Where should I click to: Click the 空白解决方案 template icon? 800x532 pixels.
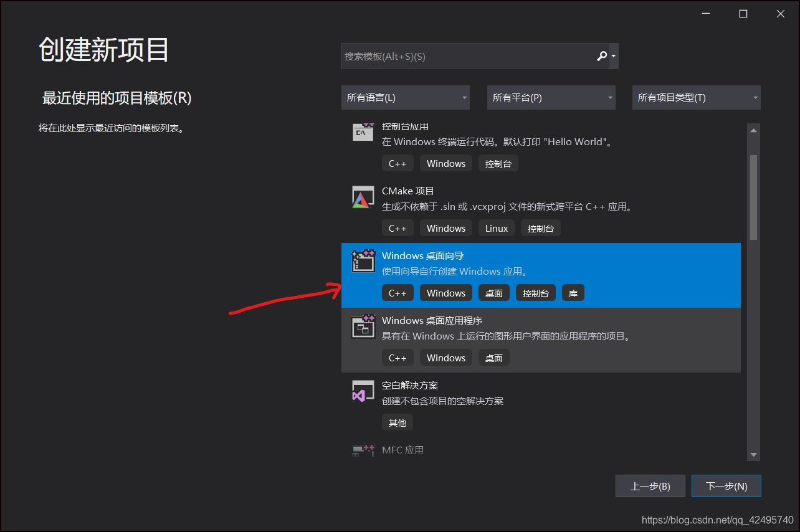coord(363,391)
